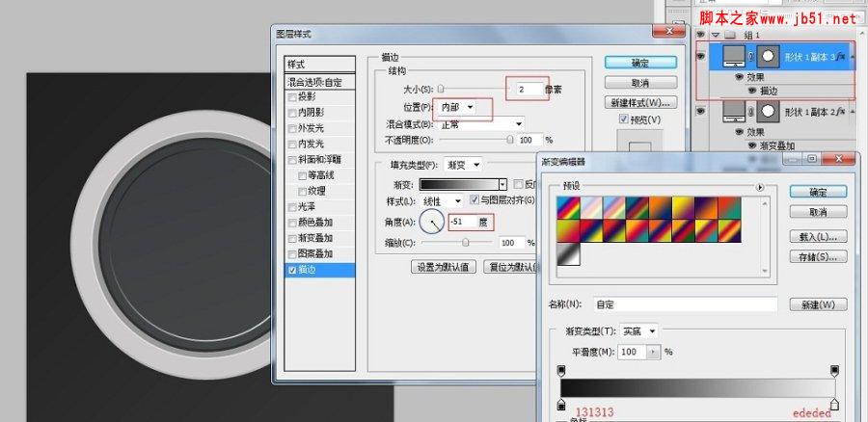Viewport: 868px width, 422px height.
Task: Click 取消 in the gradient editor
Action: [x=818, y=212]
